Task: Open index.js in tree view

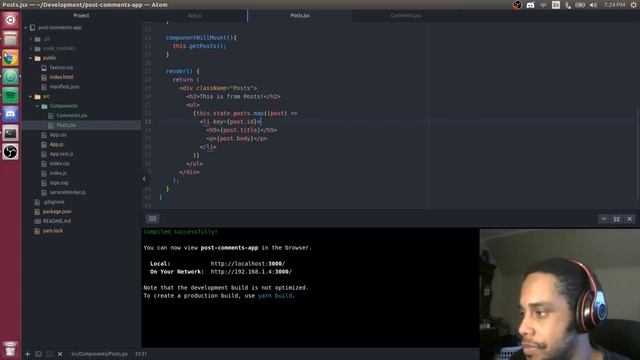Action: point(58,173)
